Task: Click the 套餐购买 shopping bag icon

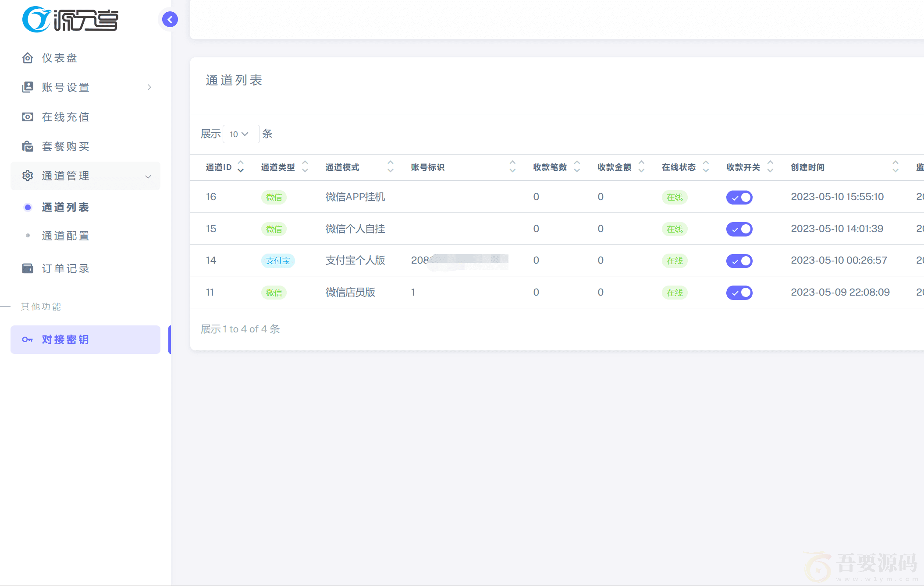Action: [x=28, y=146]
